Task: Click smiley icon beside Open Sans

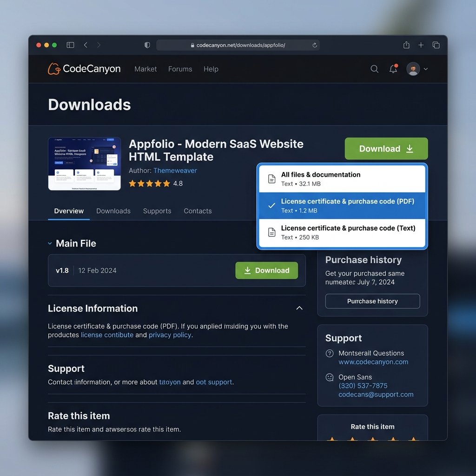Action: [330, 377]
